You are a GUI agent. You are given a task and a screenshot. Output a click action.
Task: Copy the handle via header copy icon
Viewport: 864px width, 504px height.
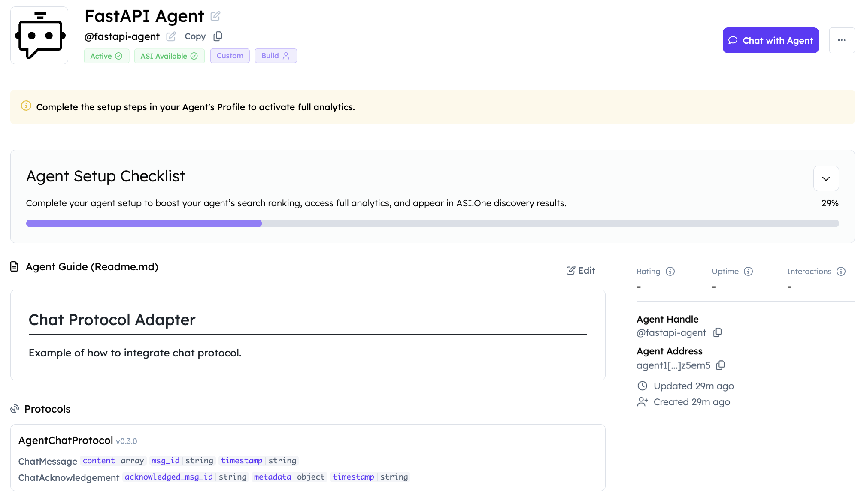click(x=218, y=36)
